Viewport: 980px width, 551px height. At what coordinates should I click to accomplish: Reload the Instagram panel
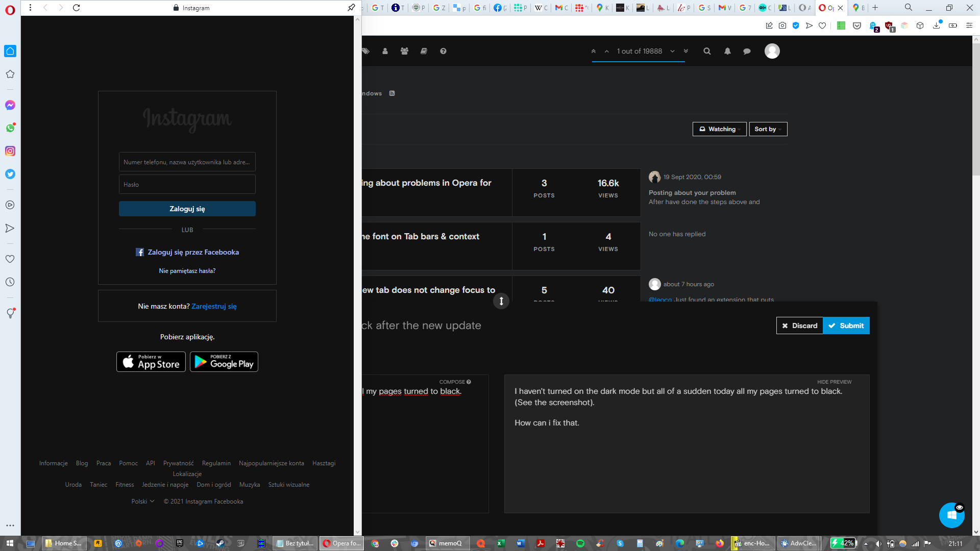pyautogui.click(x=77, y=8)
